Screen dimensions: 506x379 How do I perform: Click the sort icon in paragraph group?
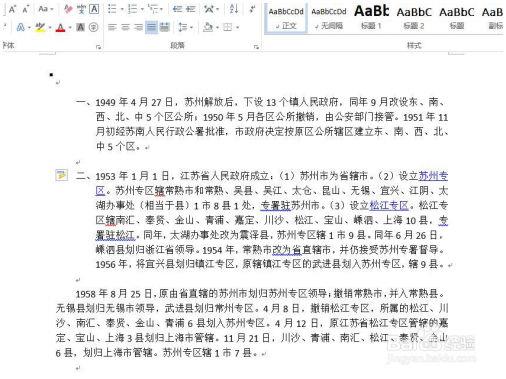[234, 9]
